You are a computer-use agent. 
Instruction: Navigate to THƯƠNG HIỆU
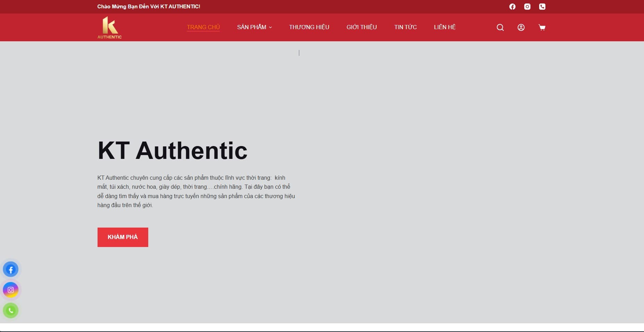[x=309, y=27]
